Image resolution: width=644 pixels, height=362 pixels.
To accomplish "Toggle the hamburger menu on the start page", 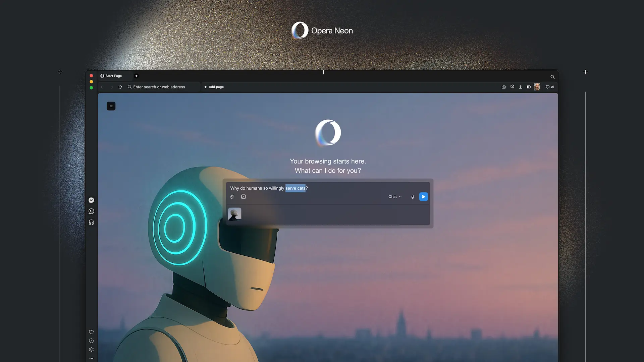I will click(x=111, y=106).
